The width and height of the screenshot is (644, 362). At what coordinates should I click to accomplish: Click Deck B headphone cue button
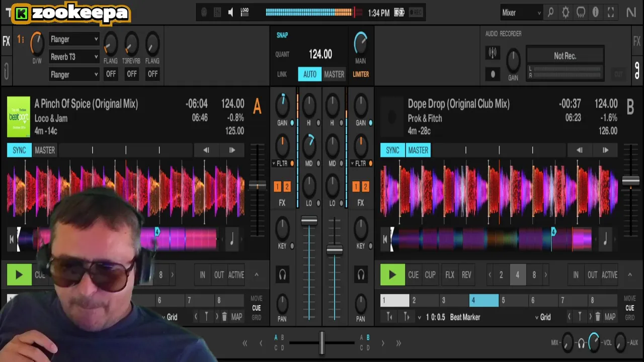coord(361,275)
